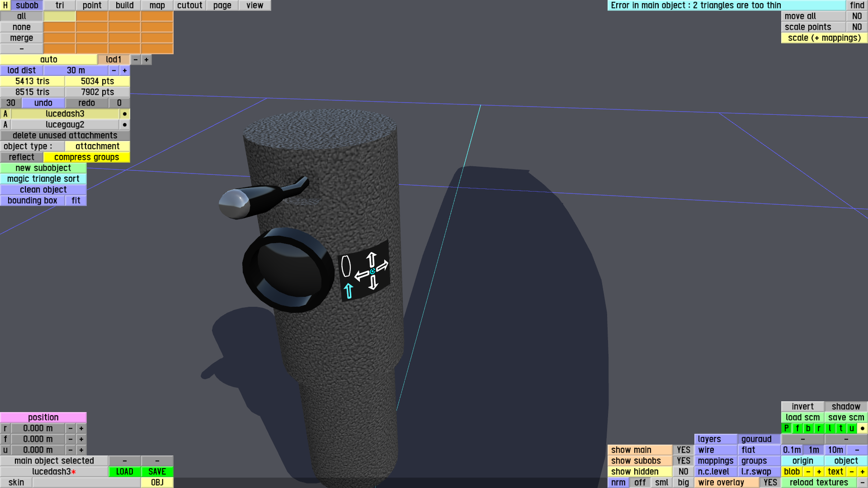Click the dot beside lucedash3 attachment
Viewport: 868px width, 488px height.
click(x=125, y=114)
